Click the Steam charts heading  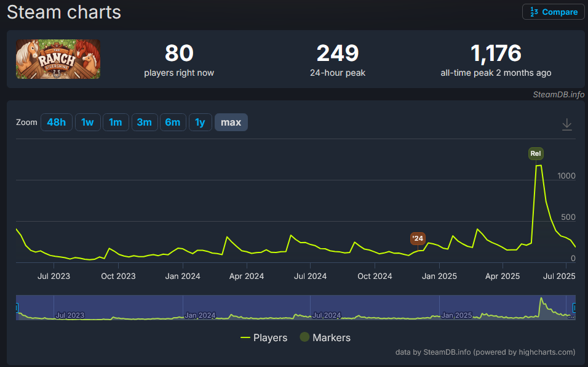pos(64,12)
